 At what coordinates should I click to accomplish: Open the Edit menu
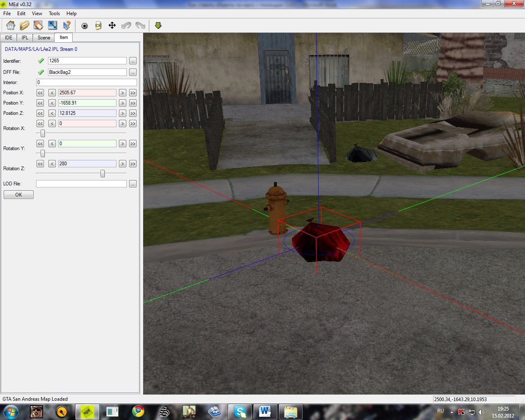(21, 14)
